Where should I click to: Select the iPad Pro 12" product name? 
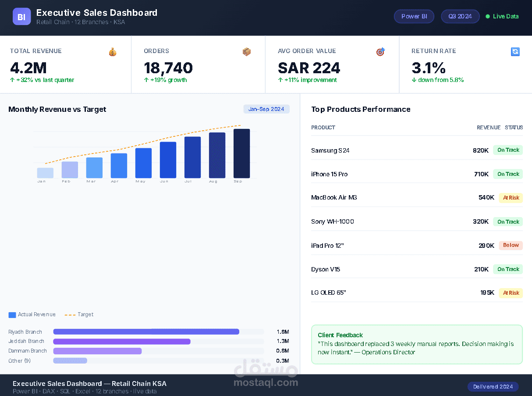[327, 246]
